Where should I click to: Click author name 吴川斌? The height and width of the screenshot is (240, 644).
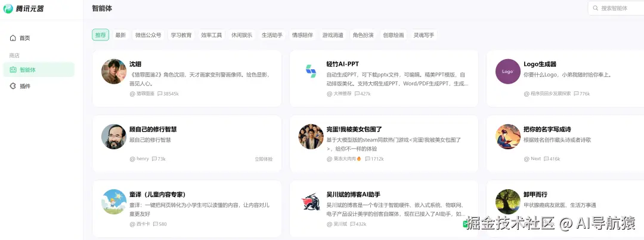[x=340, y=224]
